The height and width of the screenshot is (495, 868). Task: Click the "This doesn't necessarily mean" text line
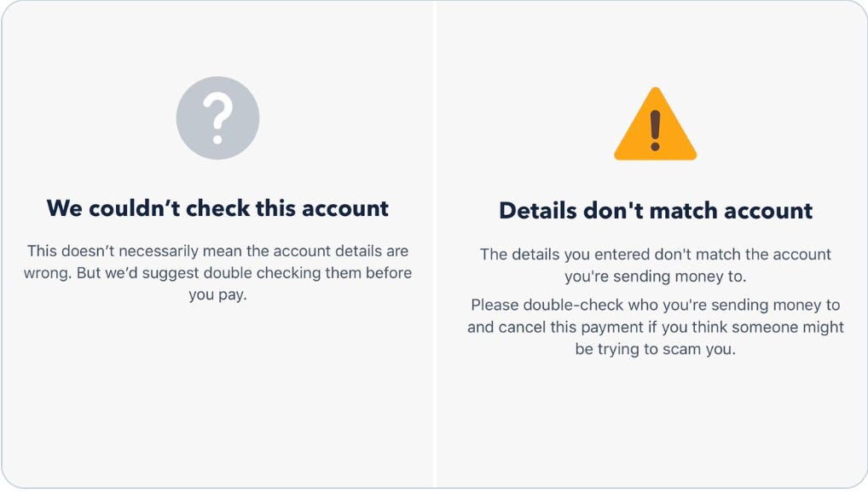217,251
